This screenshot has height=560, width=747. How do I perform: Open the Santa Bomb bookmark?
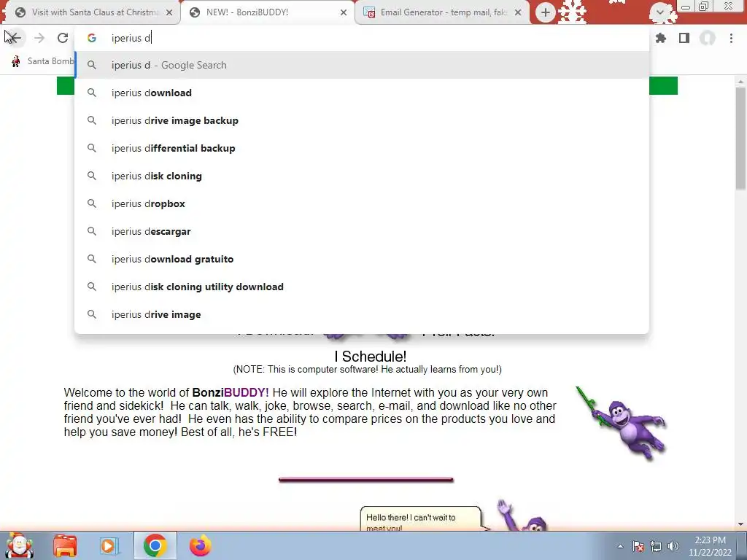point(42,61)
